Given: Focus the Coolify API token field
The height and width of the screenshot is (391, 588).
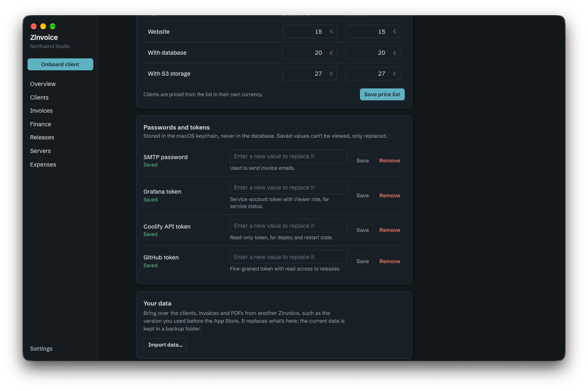Looking at the screenshot, I should pyautogui.click(x=288, y=226).
